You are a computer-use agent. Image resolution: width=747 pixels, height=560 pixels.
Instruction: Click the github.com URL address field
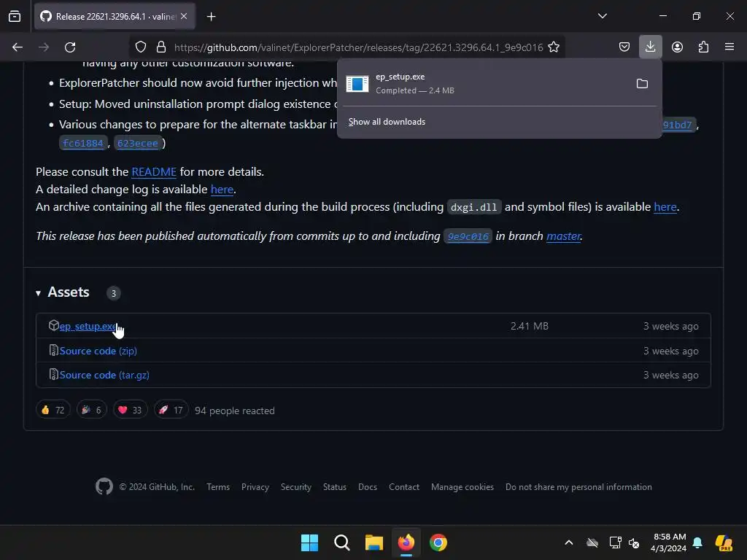pos(358,47)
